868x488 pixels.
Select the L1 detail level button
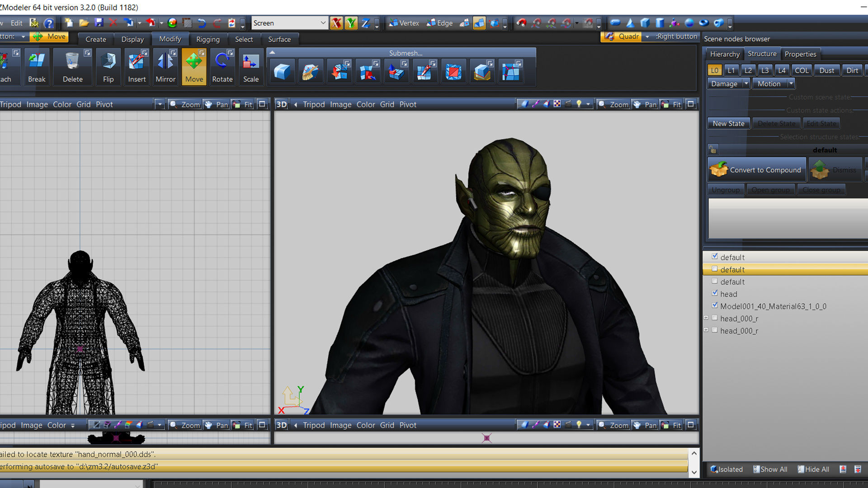731,70
